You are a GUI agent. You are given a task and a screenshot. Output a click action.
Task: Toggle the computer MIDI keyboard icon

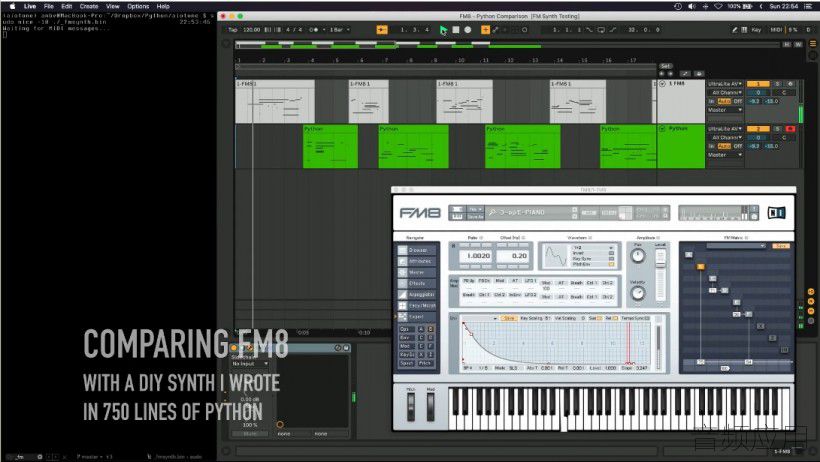point(744,30)
